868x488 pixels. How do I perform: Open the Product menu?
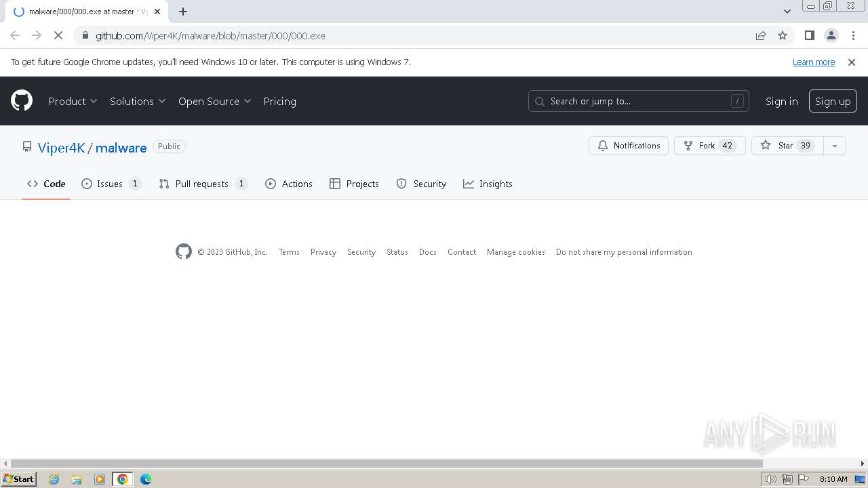coord(73,101)
